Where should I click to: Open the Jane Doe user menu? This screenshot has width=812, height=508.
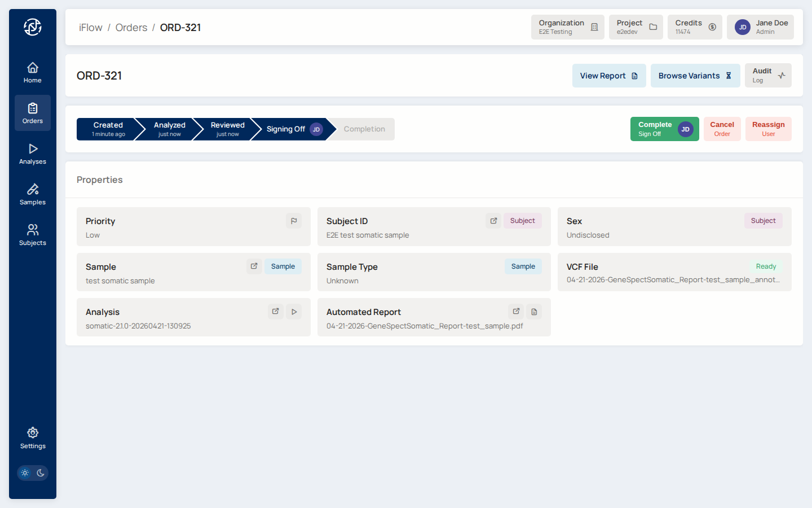point(760,27)
